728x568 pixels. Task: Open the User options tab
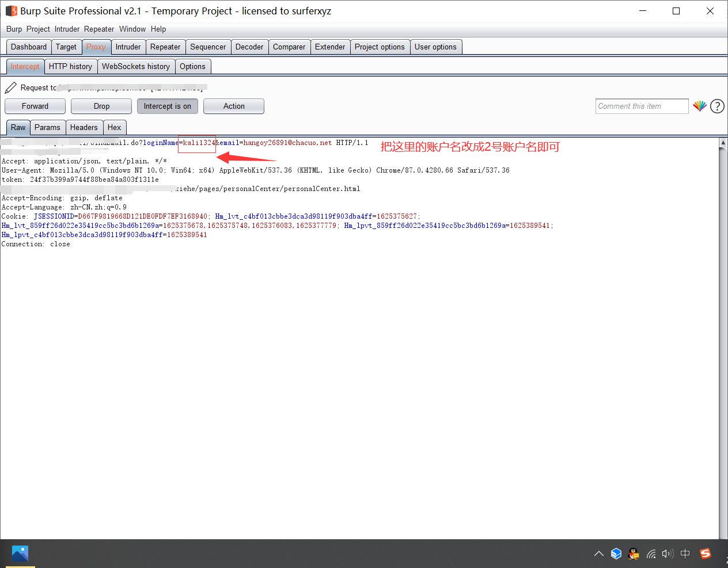point(435,47)
